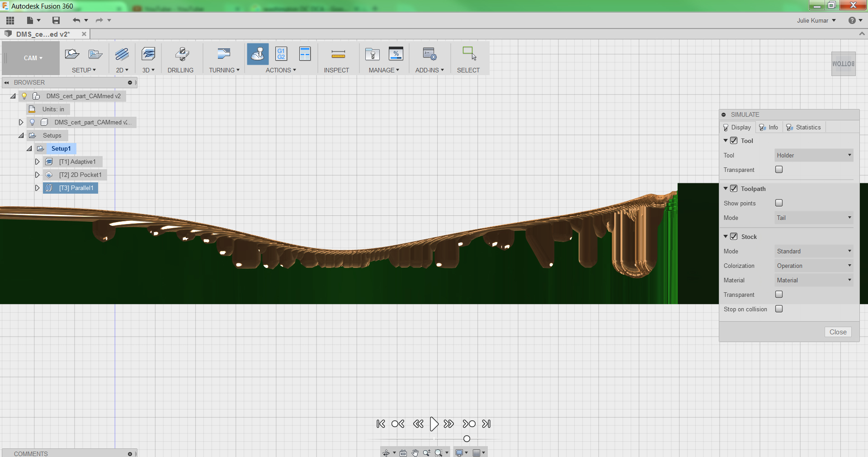868x457 pixels.
Task: Expand the [T3] Parallel1 operation
Action: [37, 188]
